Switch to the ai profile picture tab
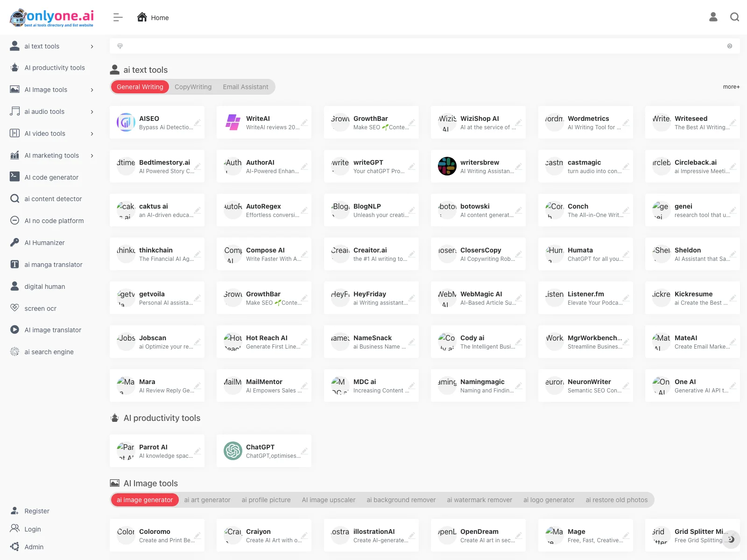 coord(266,500)
